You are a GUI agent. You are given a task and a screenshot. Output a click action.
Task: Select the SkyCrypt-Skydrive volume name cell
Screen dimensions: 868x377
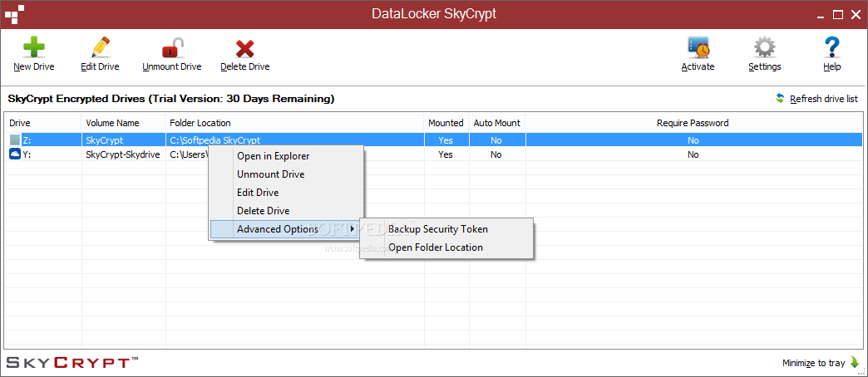[123, 154]
